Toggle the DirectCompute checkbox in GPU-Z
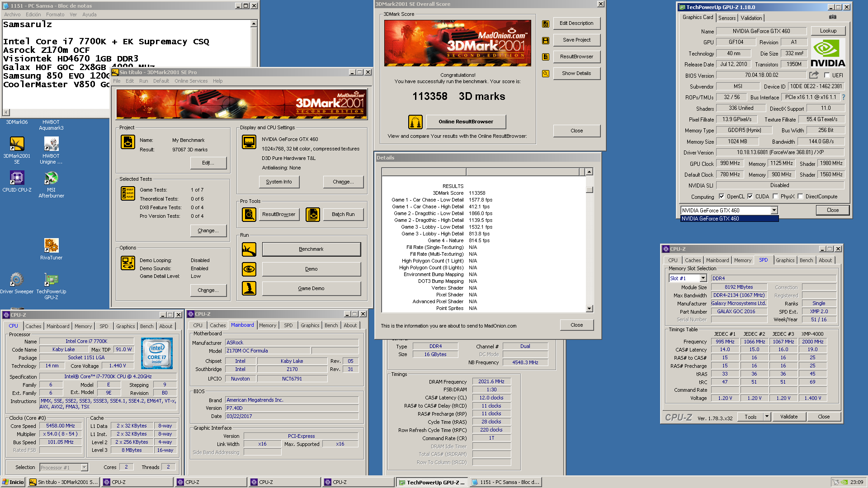The width and height of the screenshot is (868, 488). [x=800, y=197]
